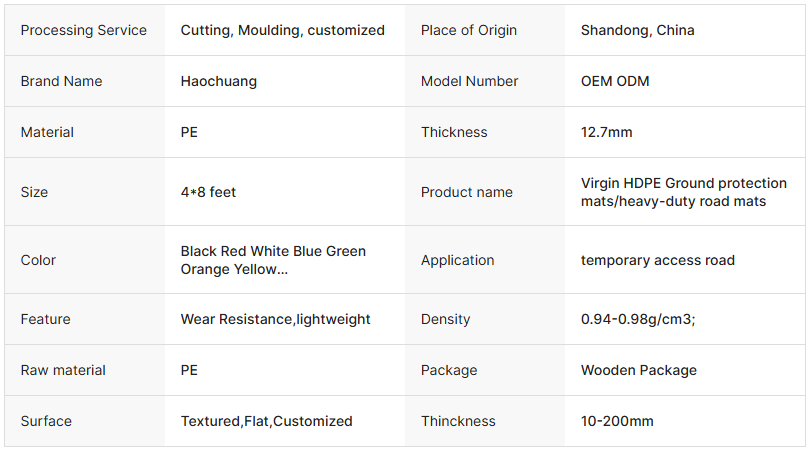Click the Place of Origin label

click(x=469, y=30)
